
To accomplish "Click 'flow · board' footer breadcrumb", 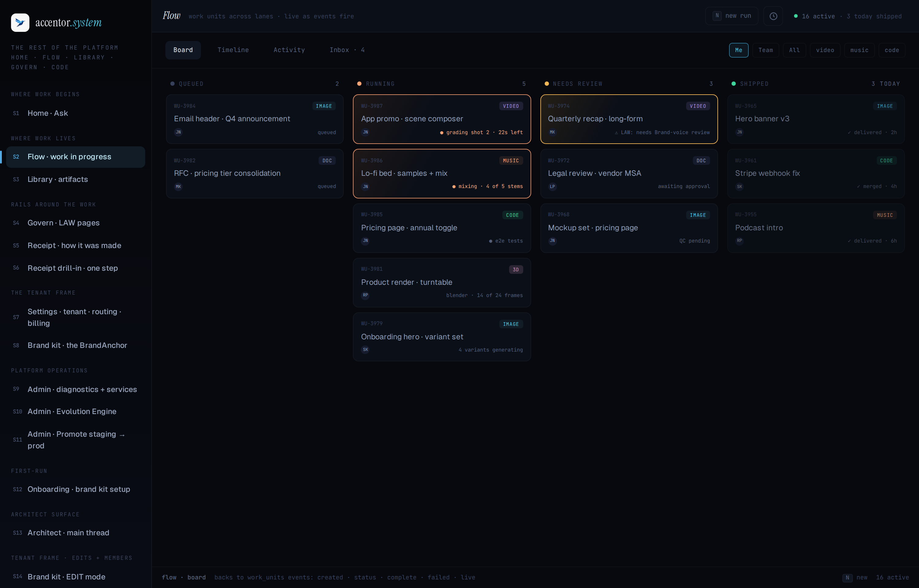I will tap(184, 577).
